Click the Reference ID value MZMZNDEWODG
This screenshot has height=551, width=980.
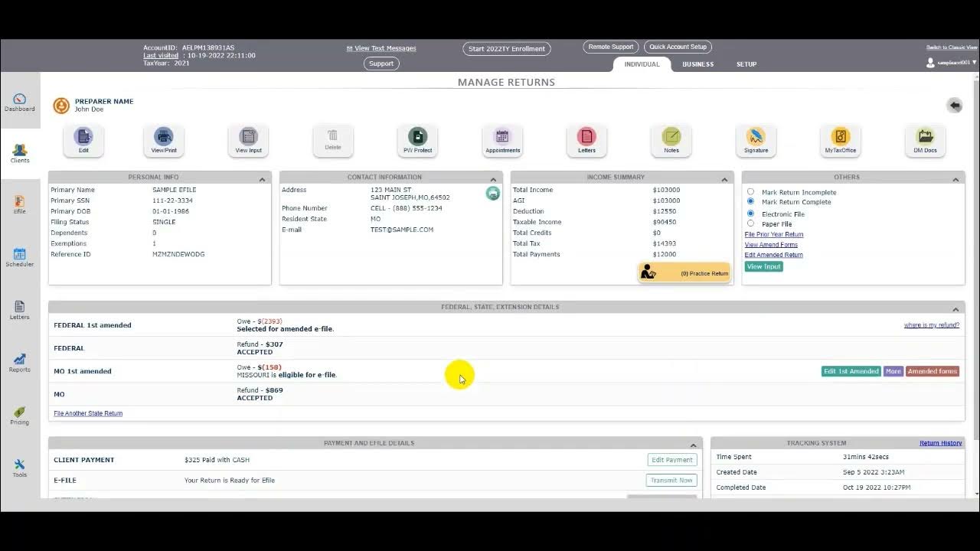pos(178,254)
